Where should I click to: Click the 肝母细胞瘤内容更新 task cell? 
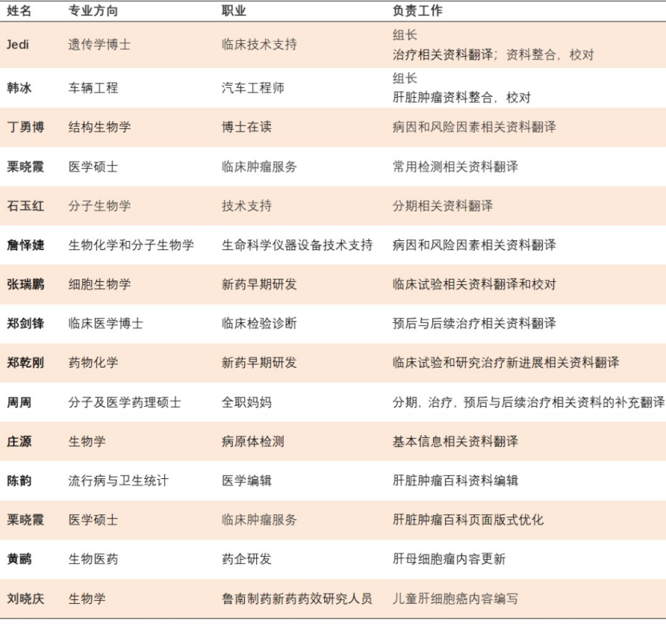pos(449,559)
